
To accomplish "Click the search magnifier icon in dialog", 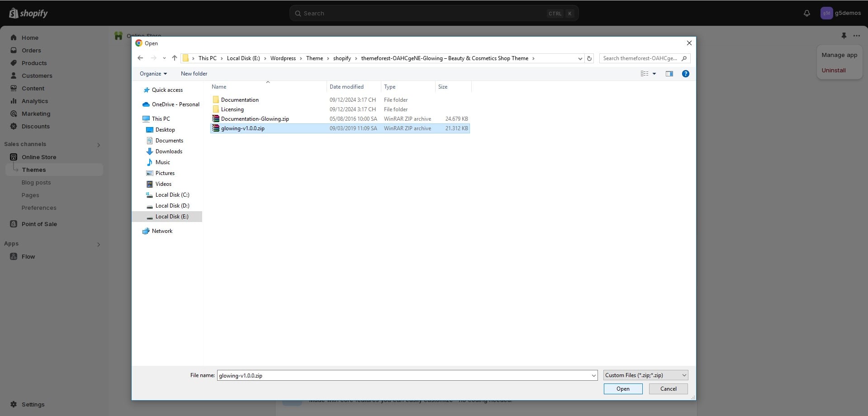I will pyautogui.click(x=684, y=58).
